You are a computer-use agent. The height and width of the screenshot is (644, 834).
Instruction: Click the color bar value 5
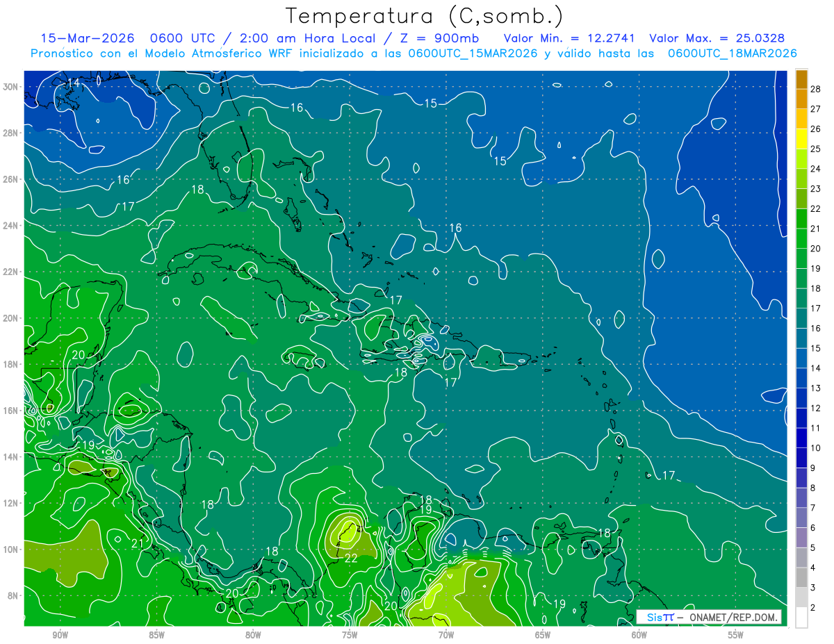coord(814,547)
